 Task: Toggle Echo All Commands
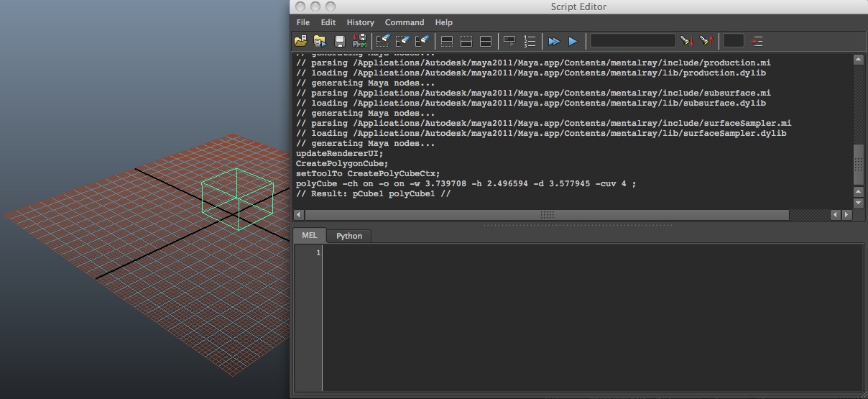point(509,41)
